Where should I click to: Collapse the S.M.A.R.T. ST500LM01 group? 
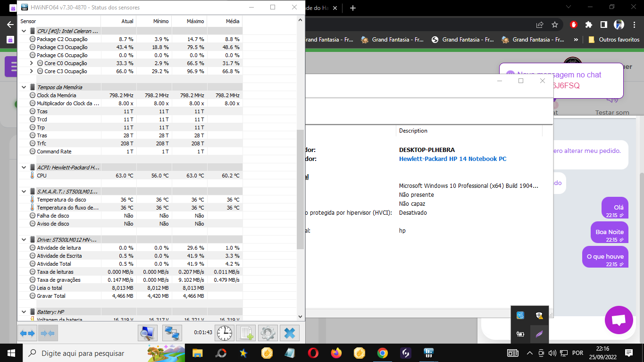point(24,192)
